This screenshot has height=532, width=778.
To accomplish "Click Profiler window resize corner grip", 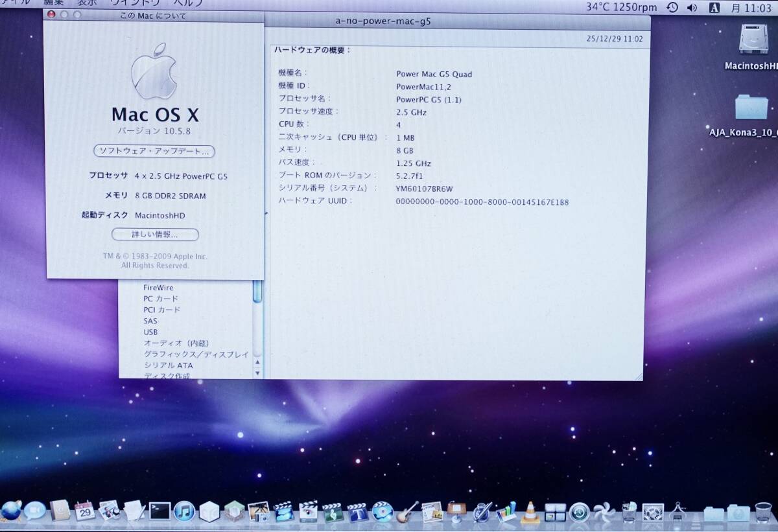I will click(x=639, y=376).
